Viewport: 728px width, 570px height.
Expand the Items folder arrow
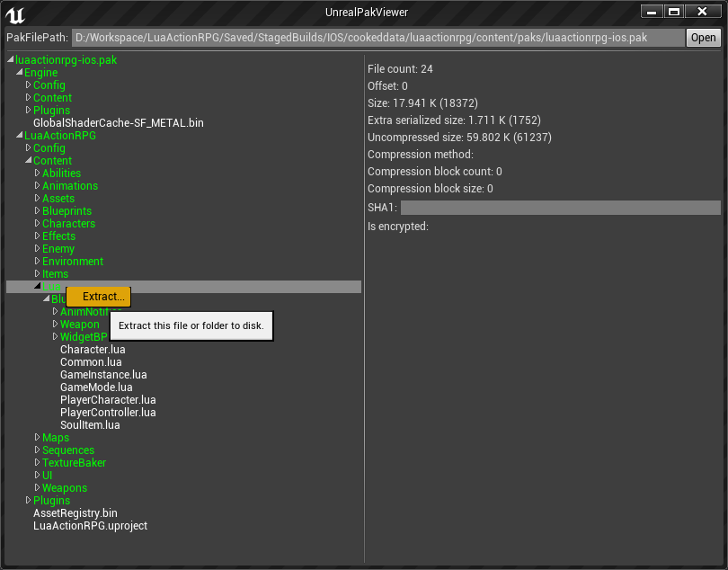click(x=38, y=273)
